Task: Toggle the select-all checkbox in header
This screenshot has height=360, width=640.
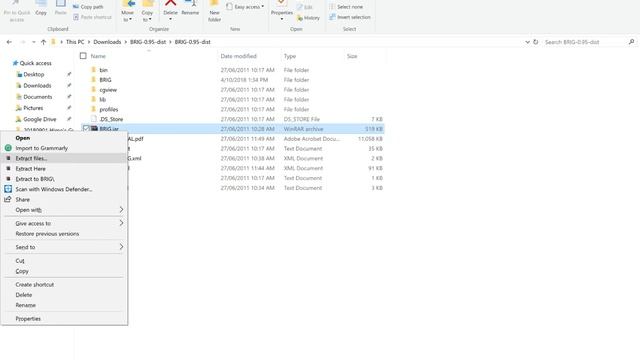Action: (83, 56)
